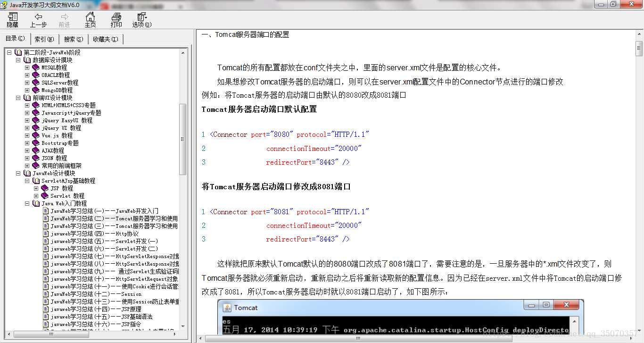Image resolution: width=644 pixels, height=343 pixels.
Task: Open topic 学习总结(十五) JSP基础语法
Action: click(101, 317)
